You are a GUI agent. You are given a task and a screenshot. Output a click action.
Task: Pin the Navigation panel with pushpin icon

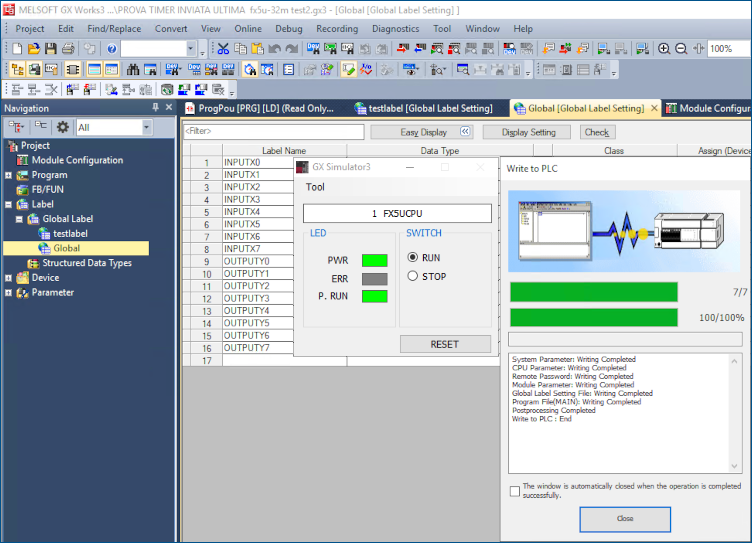(155, 107)
